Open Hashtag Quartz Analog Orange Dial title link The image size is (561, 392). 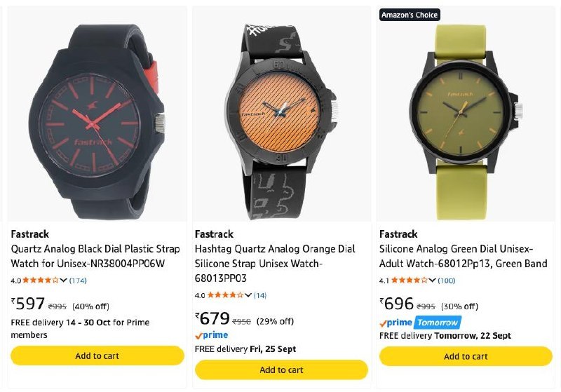click(x=275, y=263)
